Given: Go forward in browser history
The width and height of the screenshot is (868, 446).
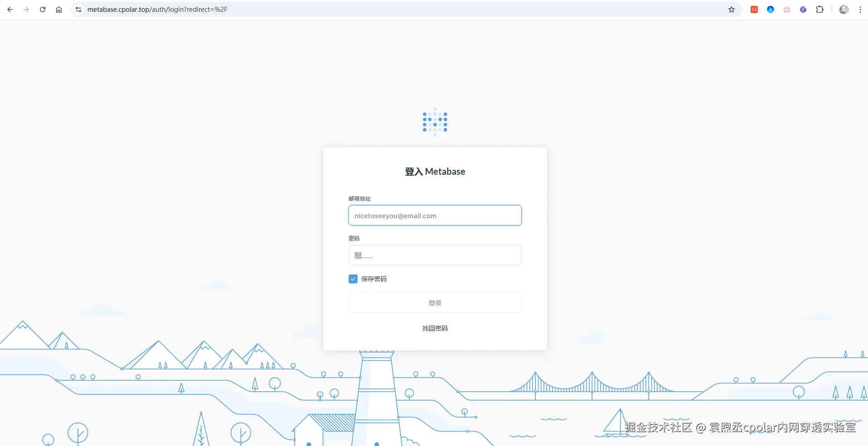Looking at the screenshot, I should pyautogui.click(x=26, y=10).
